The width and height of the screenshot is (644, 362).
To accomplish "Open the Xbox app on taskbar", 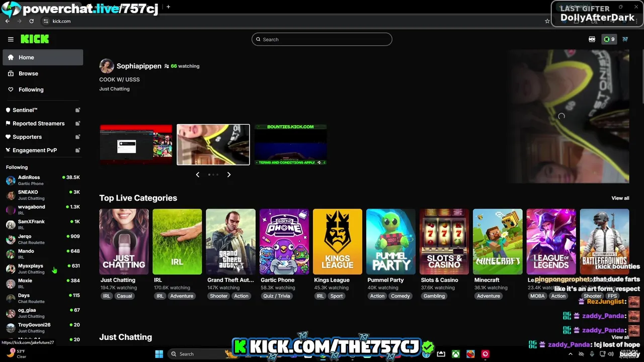I will pyautogui.click(x=455, y=354).
